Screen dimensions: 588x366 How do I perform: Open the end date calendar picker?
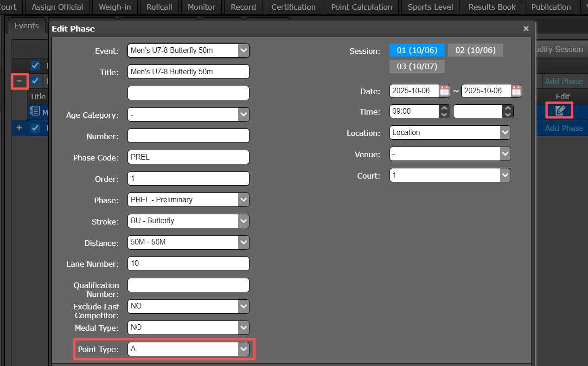click(516, 91)
